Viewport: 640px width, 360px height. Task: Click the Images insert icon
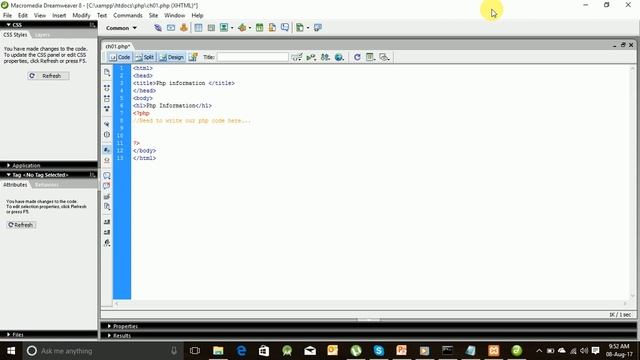(x=224, y=28)
